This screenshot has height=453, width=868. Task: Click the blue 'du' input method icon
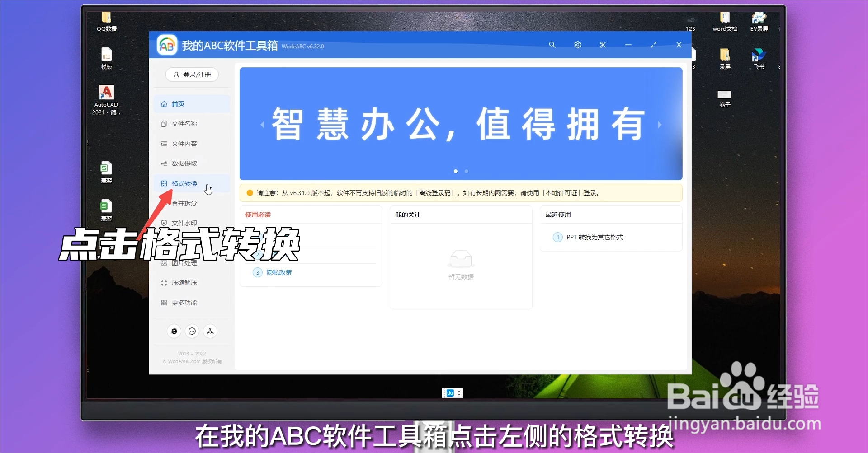click(450, 393)
